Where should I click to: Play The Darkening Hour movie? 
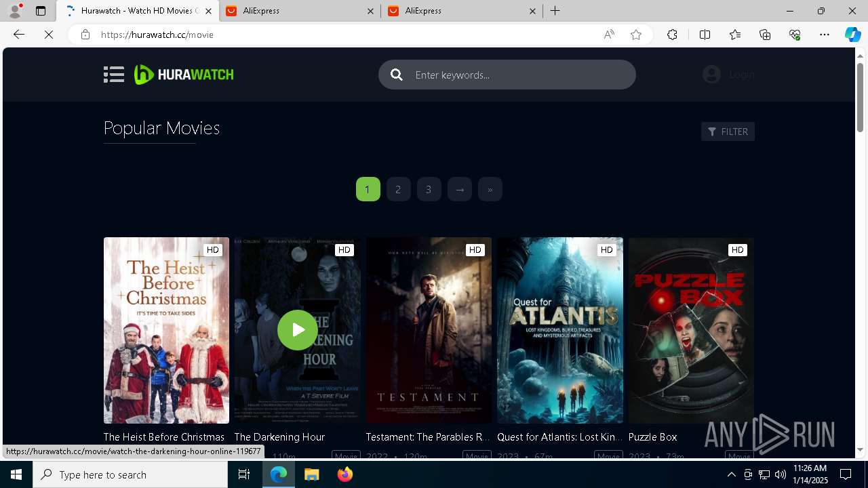tap(298, 330)
